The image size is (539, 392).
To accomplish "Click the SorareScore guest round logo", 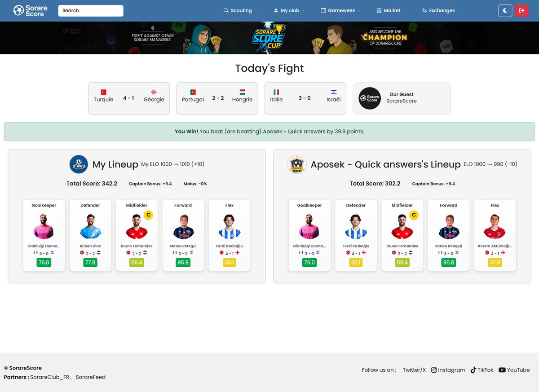I will click(370, 98).
